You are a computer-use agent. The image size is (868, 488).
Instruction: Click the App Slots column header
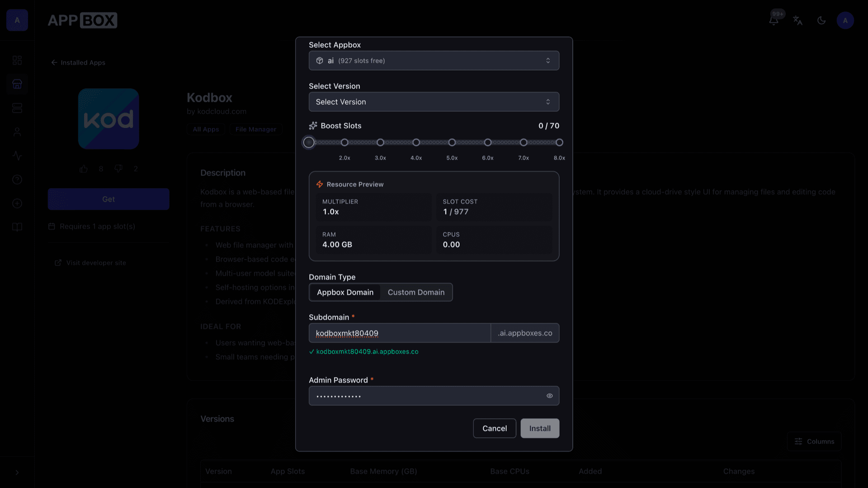tap(288, 471)
